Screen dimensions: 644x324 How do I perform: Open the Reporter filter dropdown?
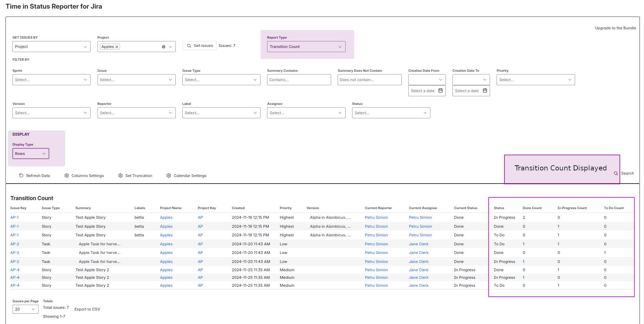coord(136,113)
